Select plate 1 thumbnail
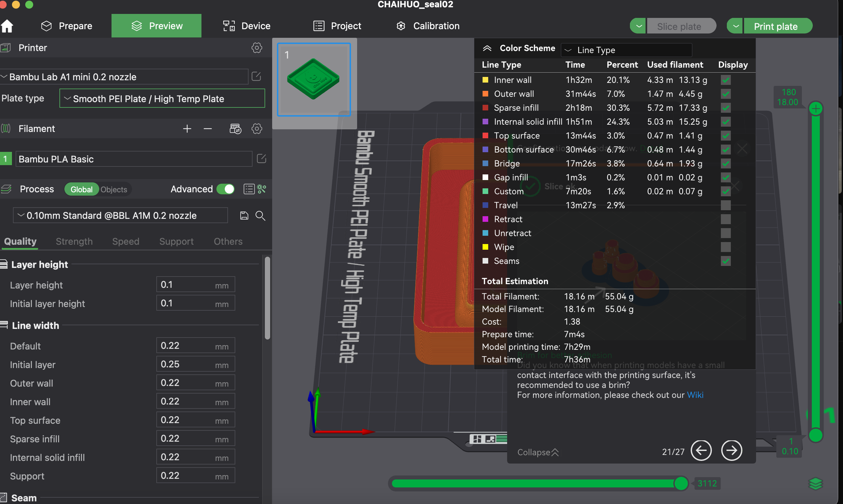843x504 pixels. pos(314,80)
